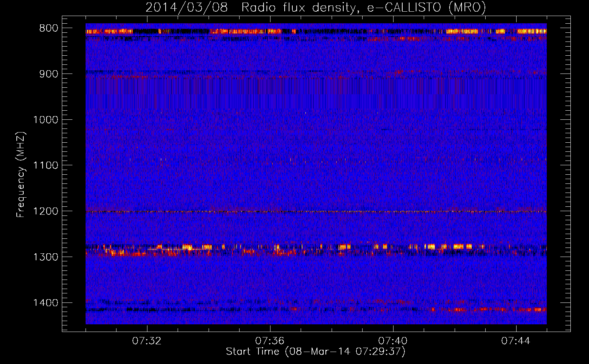Click the 1000 frequency tick label
The width and height of the screenshot is (589, 364).
[46, 120]
